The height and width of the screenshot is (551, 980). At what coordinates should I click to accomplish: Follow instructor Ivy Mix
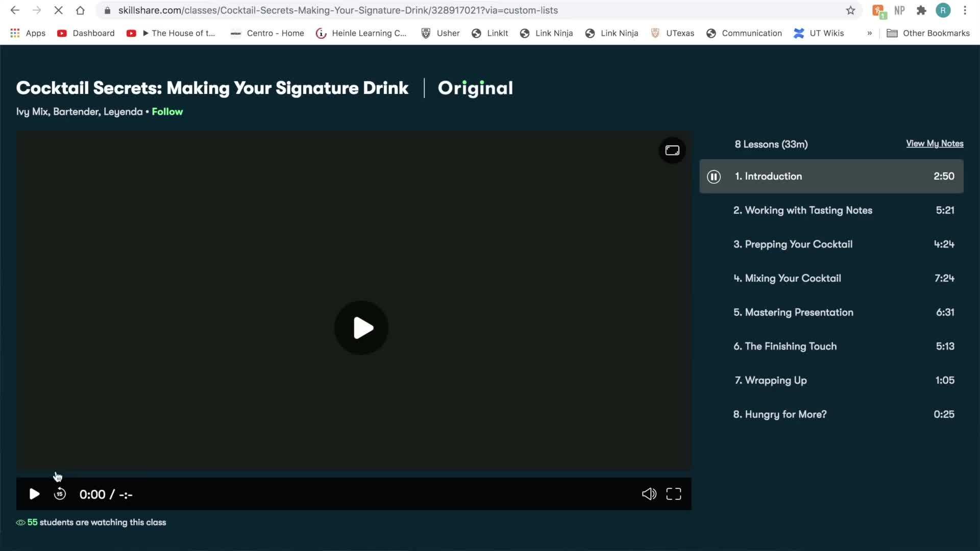click(x=167, y=112)
